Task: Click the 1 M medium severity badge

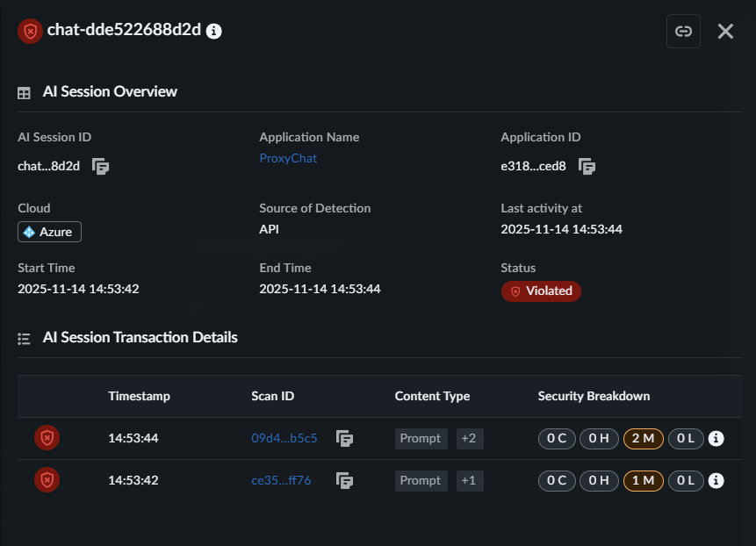Action: click(643, 480)
